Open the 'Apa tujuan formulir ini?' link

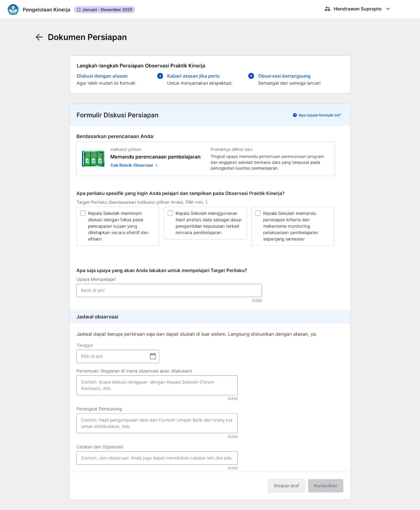coord(319,115)
